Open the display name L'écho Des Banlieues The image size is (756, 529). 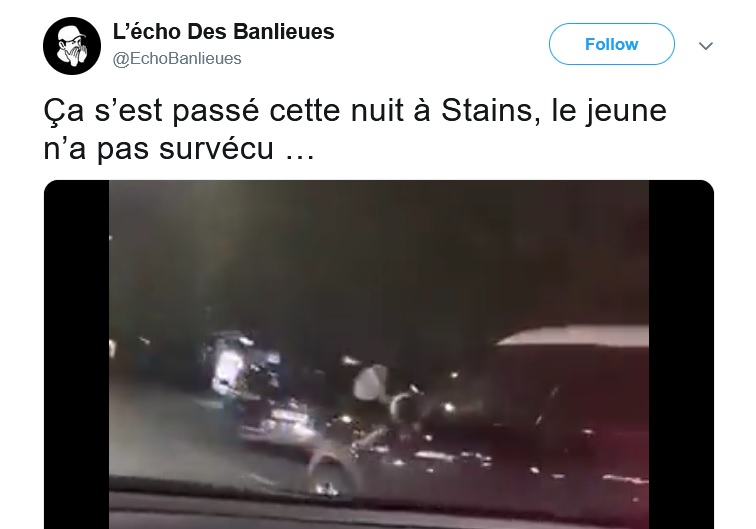coord(223,32)
